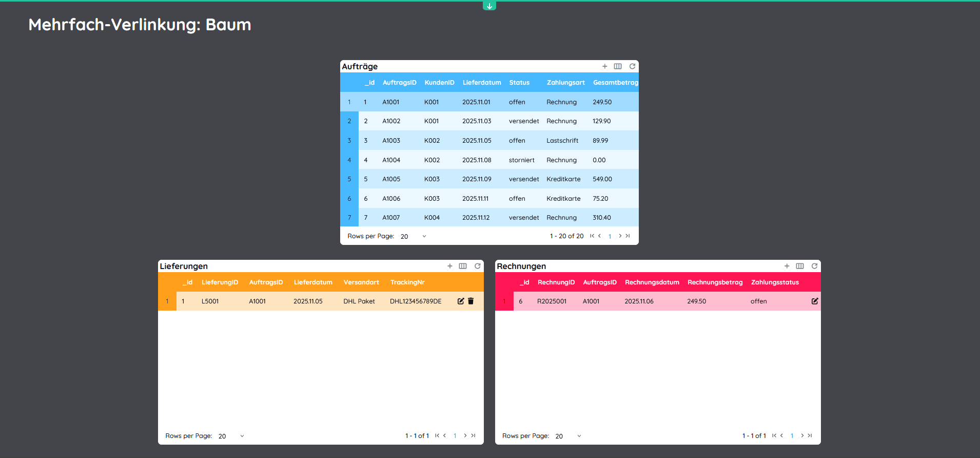
Task: Go to next page in Aufträge
Action: click(620, 236)
